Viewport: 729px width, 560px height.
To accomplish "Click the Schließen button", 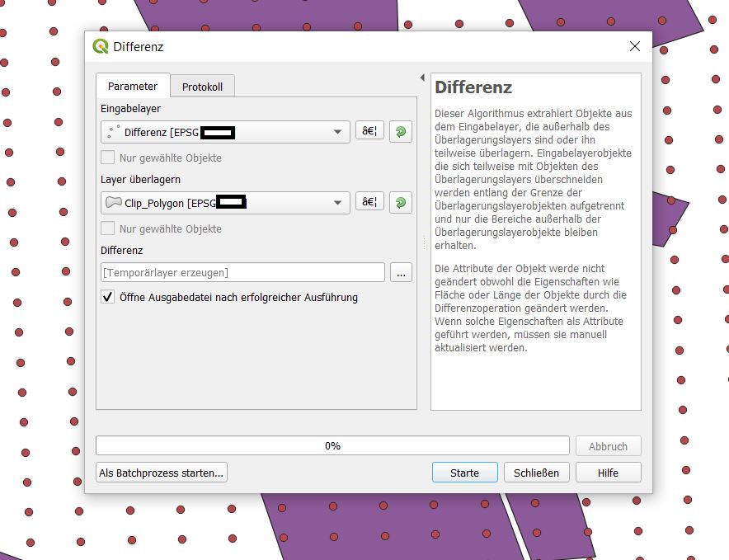I will pos(536,473).
